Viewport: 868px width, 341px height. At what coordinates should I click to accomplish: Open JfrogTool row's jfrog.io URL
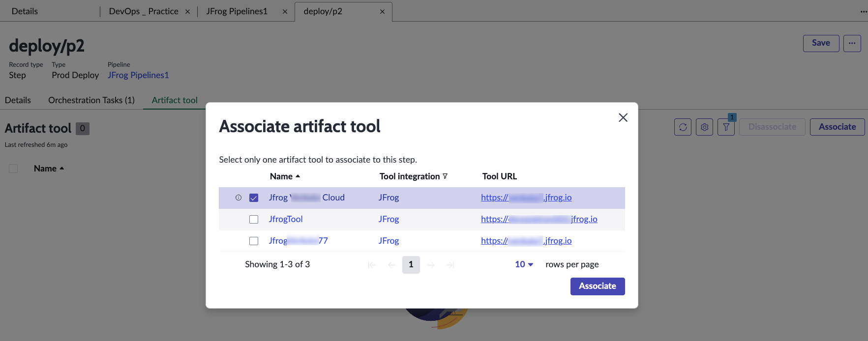[x=539, y=219]
